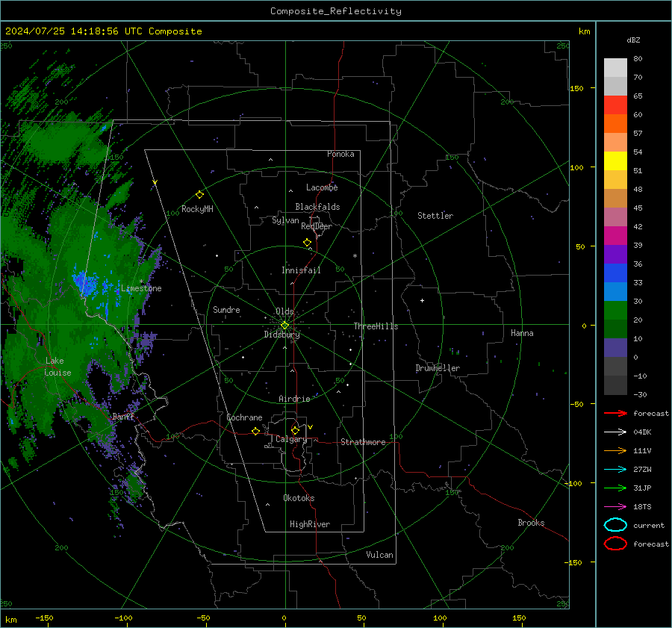Click the Cochrane label

(x=244, y=417)
